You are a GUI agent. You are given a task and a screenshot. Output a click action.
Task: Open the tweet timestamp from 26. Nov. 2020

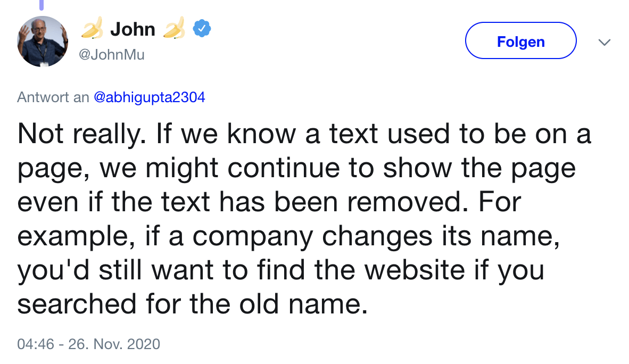click(88, 344)
